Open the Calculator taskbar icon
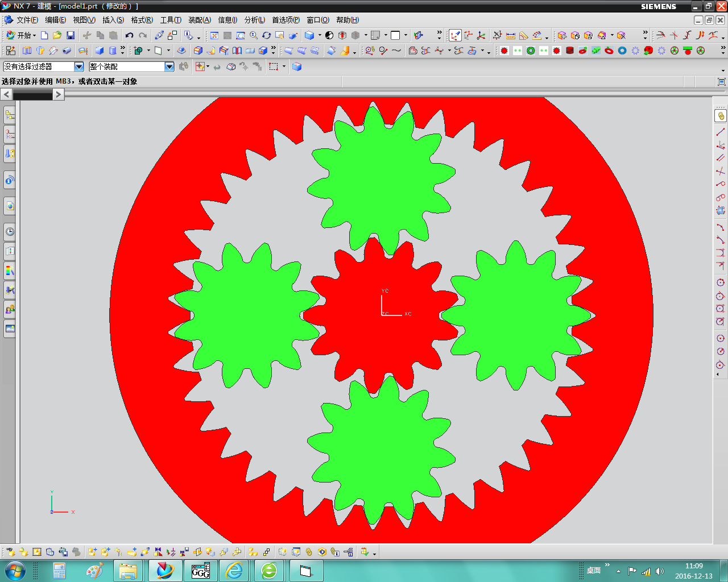Viewport: 728px width, 582px height. click(59, 571)
